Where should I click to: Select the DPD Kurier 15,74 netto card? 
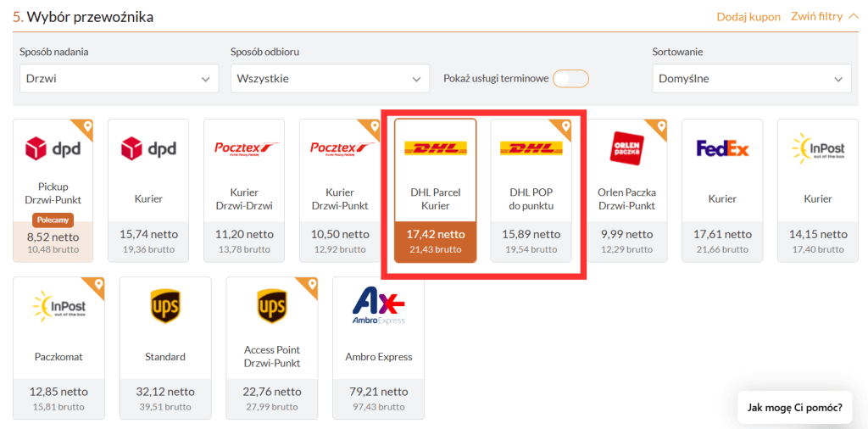(148, 191)
